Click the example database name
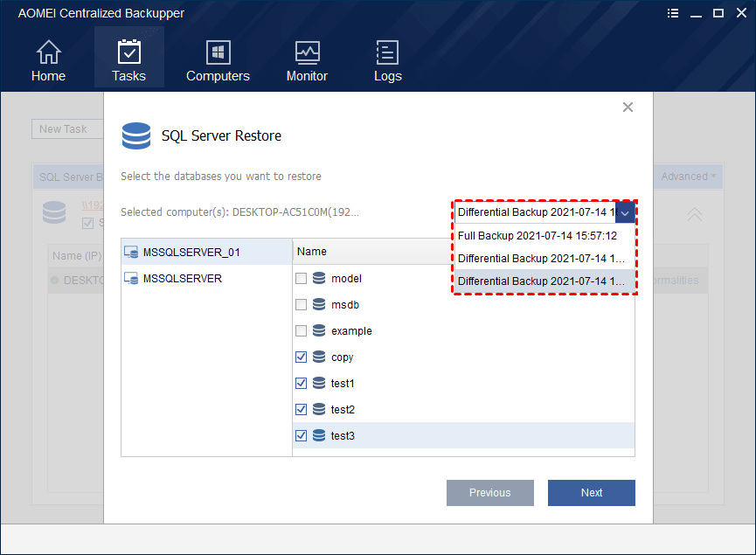This screenshot has width=756, height=555. pos(351,330)
